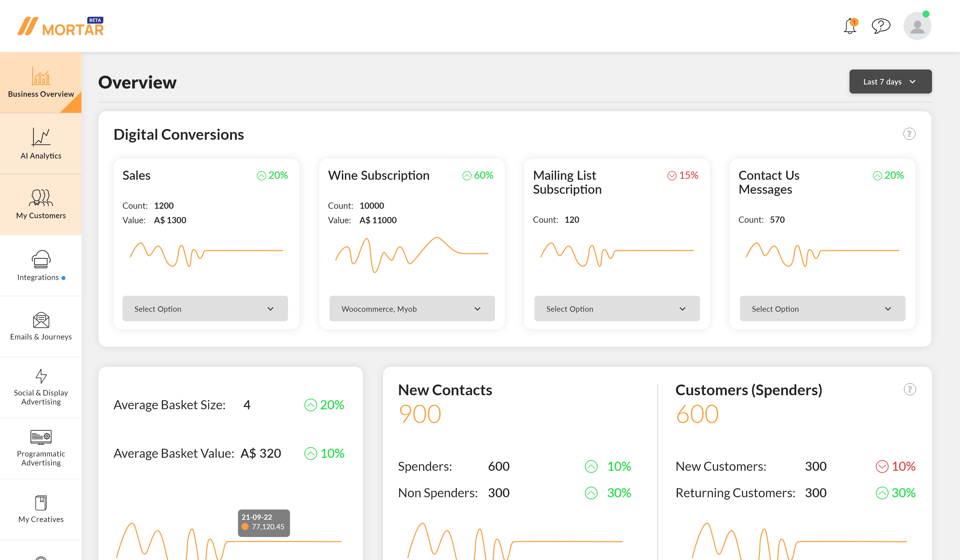Open Contact Us Messages Select Option dropdown
This screenshot has width=960, height=560.
pyautogui.click(x=822, y=308)
